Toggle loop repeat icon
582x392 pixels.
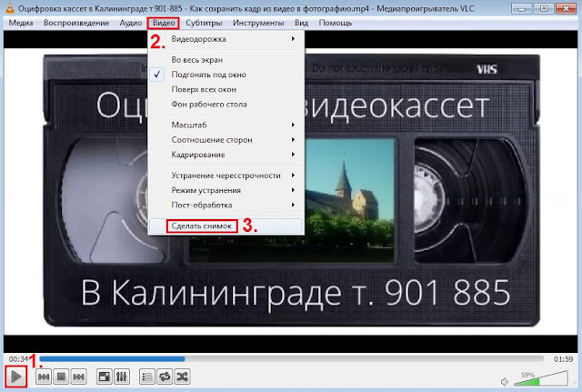tap(165, 377)
